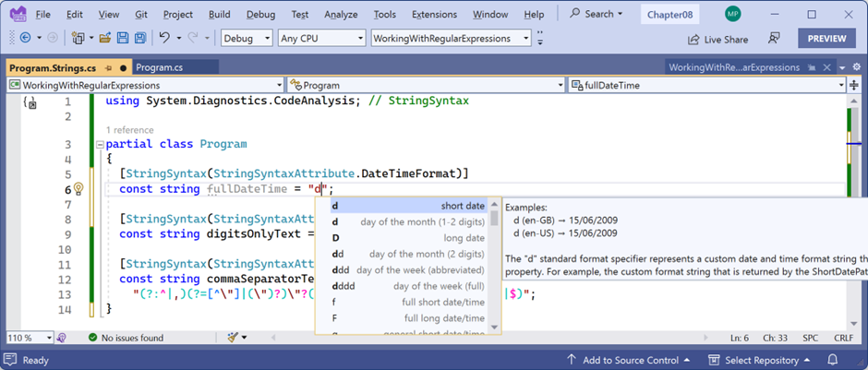868x370 pixels.
Task: Click the lightbulb quick actions icon
Action: tap(78, 189)
